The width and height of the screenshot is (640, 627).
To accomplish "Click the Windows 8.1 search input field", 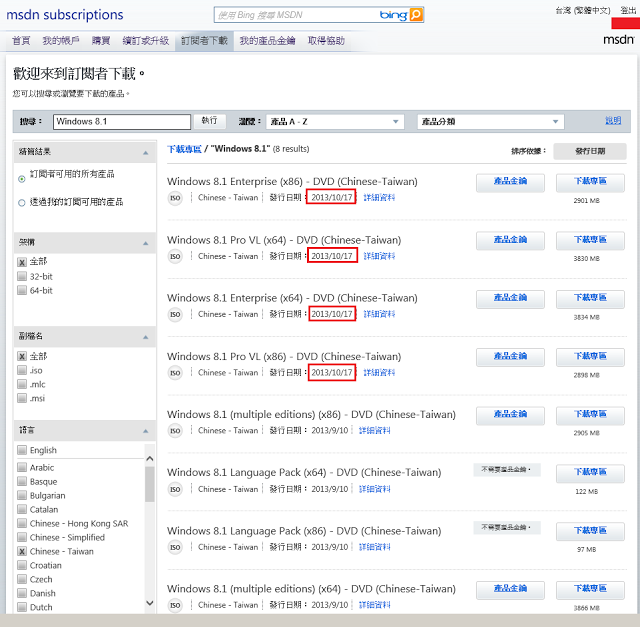I will [122, 122].
